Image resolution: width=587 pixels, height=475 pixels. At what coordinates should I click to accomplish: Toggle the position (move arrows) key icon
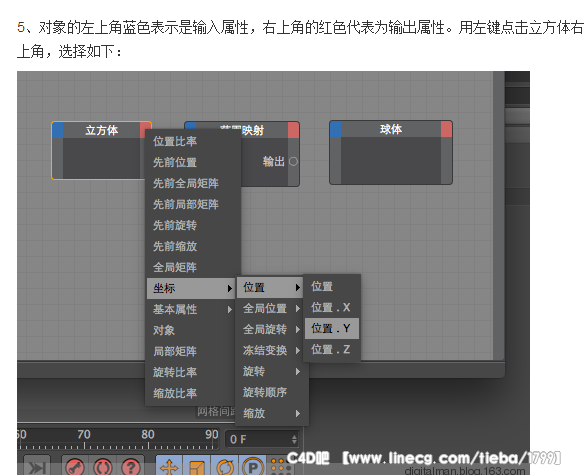(169, 466)
